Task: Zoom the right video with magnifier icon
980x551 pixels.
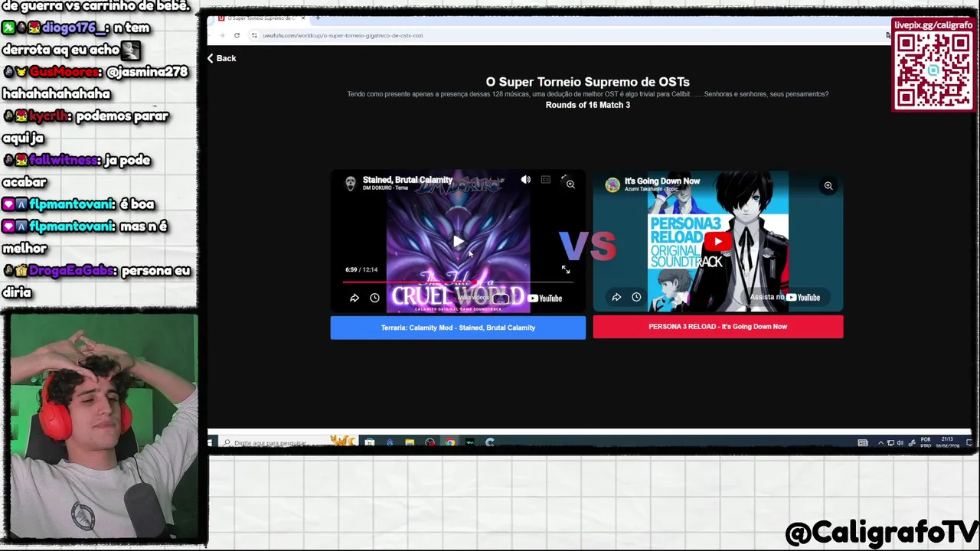Action: tap(828, 186)
